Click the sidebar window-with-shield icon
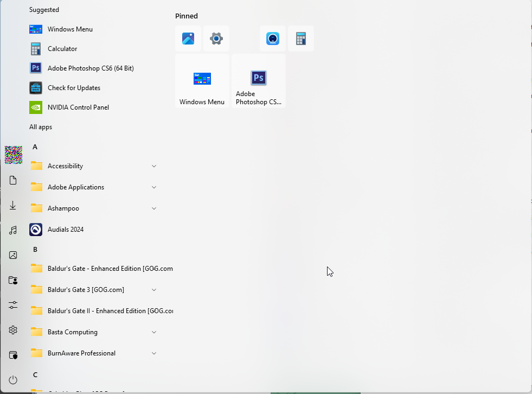 pos(13,355)
